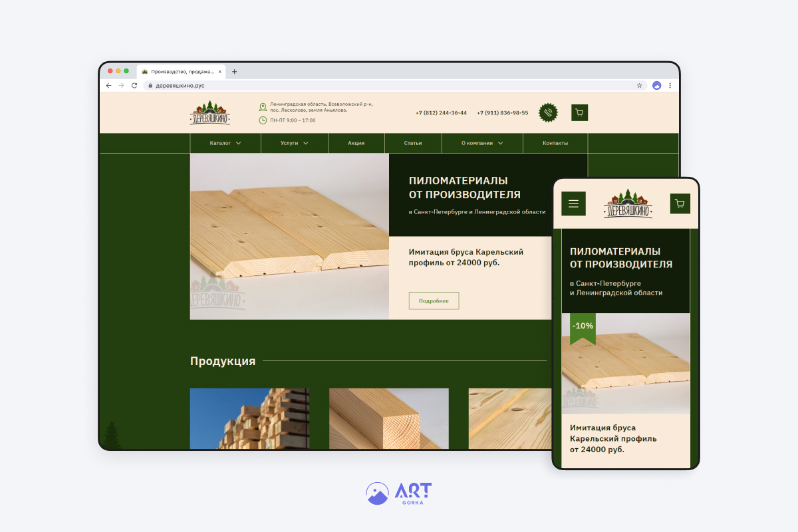This screenshot has height=532, width=798.
Task: Open the Услуги menu item label
Action: click(x=289, y=143)
